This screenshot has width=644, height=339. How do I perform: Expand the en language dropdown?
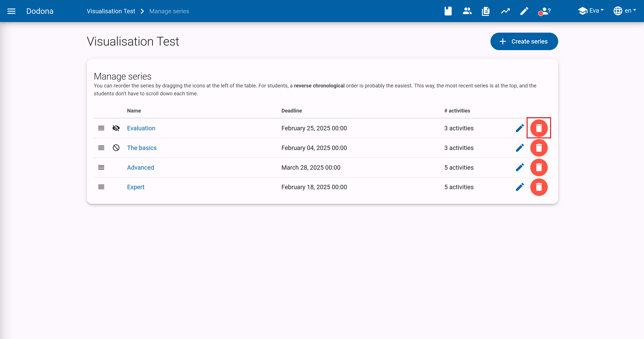pos(625,11)
